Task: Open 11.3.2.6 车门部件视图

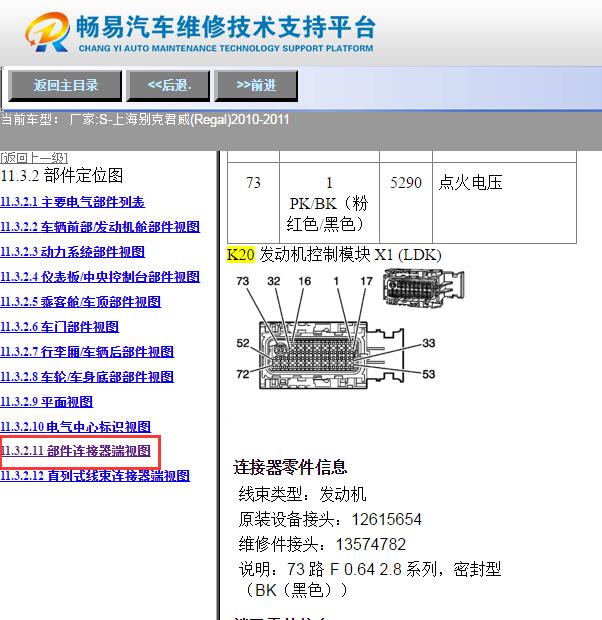Action: (x=59, y=327)
